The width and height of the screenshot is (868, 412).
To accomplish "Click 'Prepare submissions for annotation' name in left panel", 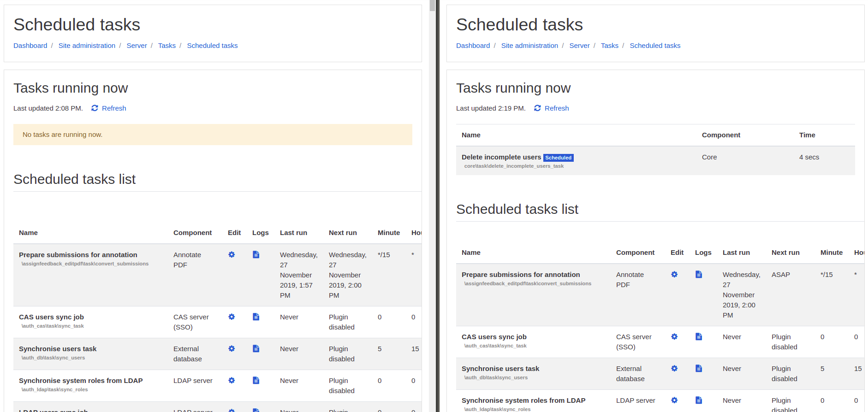I will click(x=78, y=255).
